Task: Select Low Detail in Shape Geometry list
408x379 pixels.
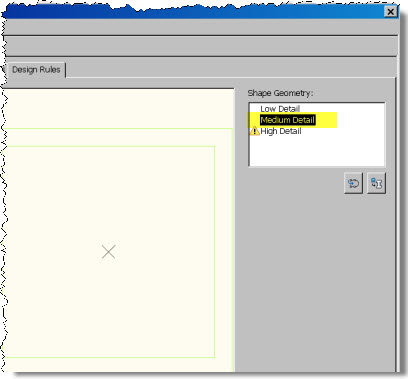Action: pyautogui.click(x=280, y=109)
